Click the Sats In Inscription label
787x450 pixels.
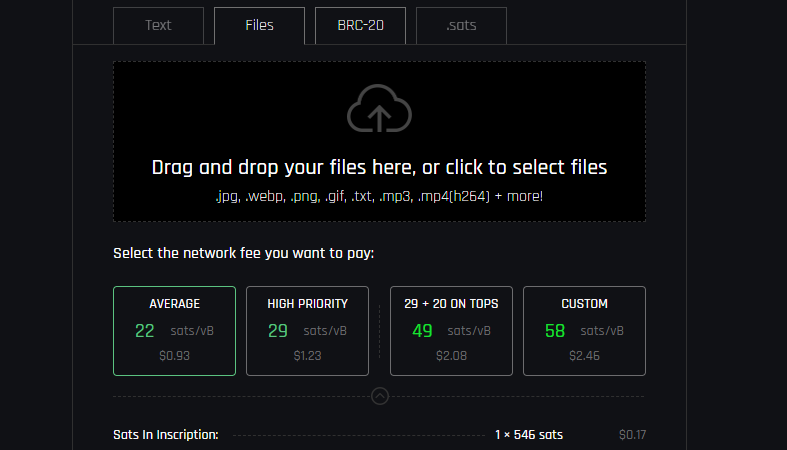[x=166, y=434]
